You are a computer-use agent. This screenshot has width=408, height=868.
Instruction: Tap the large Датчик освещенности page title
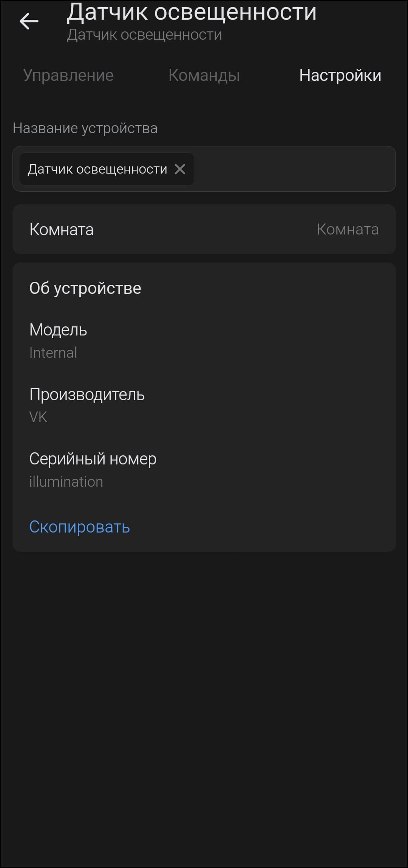tap(192, 12)
